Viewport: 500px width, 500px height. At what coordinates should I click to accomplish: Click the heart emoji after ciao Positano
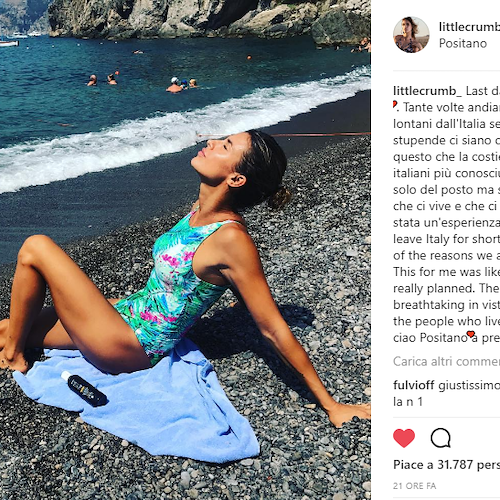(x=470, y=334)
